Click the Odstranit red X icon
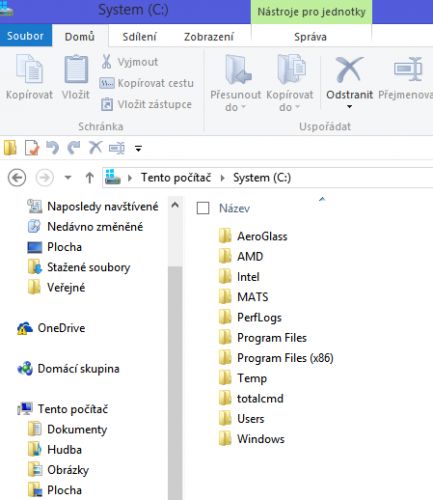433x500 pixels. [349, 69]
